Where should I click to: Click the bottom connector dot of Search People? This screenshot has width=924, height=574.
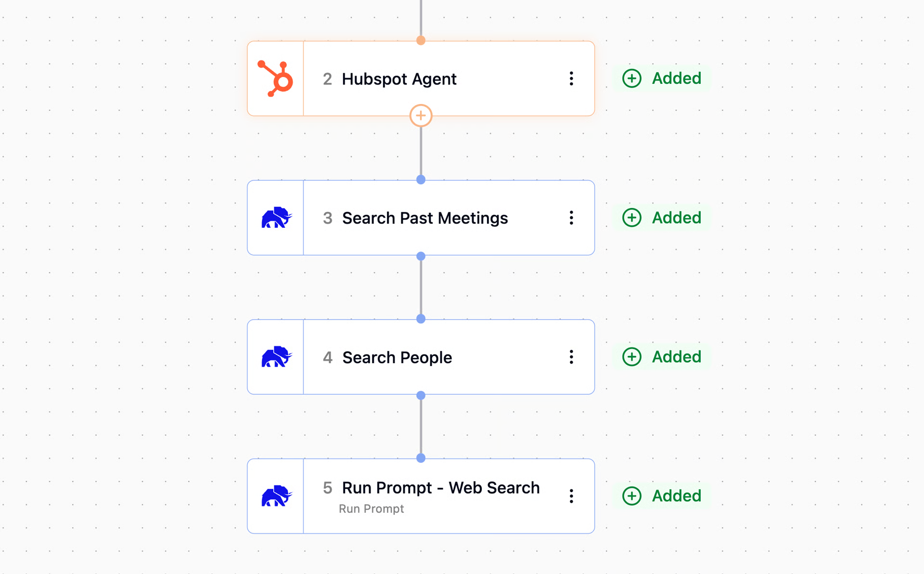pos(421,395)
